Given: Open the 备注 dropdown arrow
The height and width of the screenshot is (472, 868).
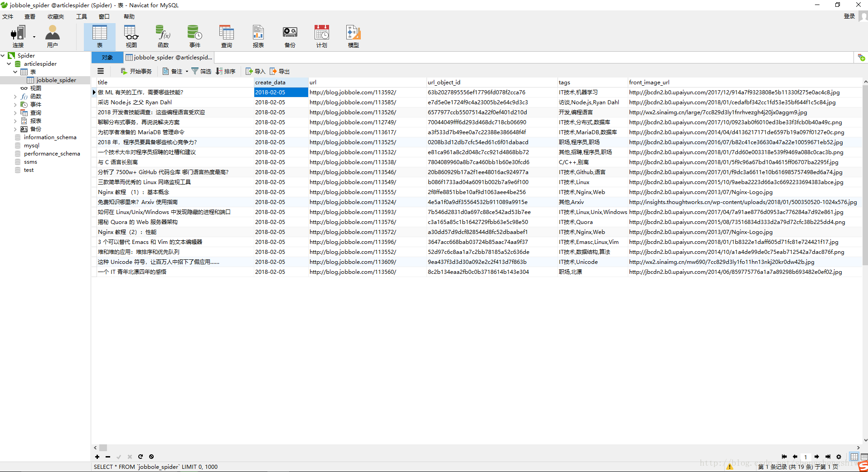Looking at the screenshot, I should click(187, 71).
